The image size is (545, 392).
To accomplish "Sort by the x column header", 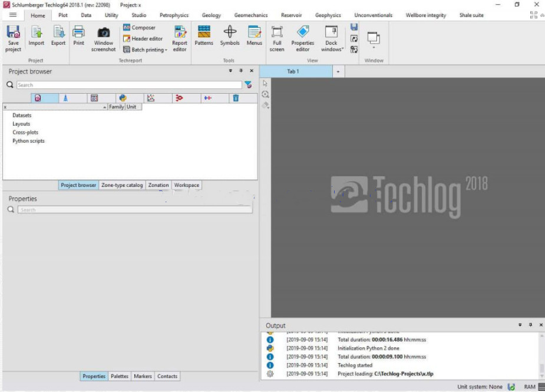I will point(55,107).
